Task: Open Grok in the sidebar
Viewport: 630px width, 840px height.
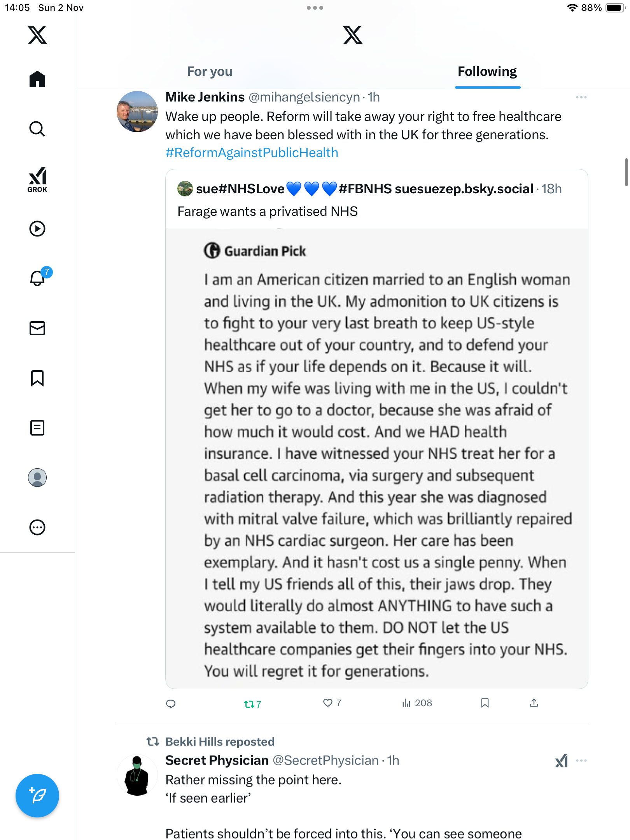Action: point(37,180)
